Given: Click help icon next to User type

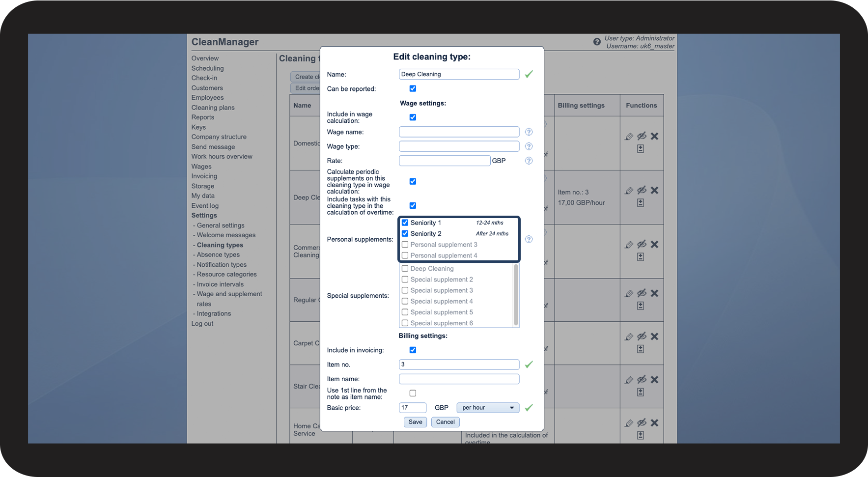Looking at the screenshot, I should click(x=597, y=42).
